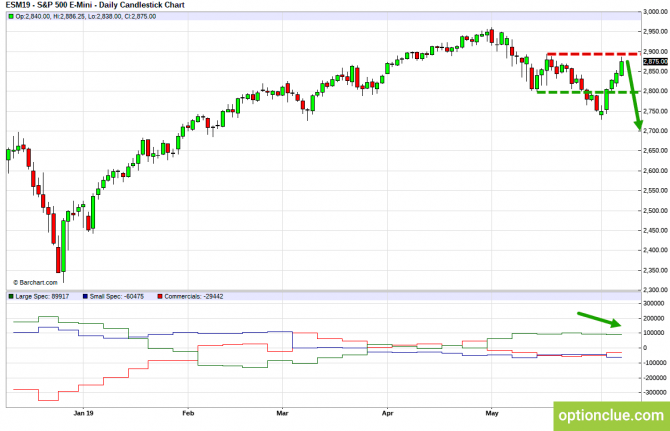670x431 pixels.
Task: Click the -200000 COT axis label
Action: click(x=655, y=378)
